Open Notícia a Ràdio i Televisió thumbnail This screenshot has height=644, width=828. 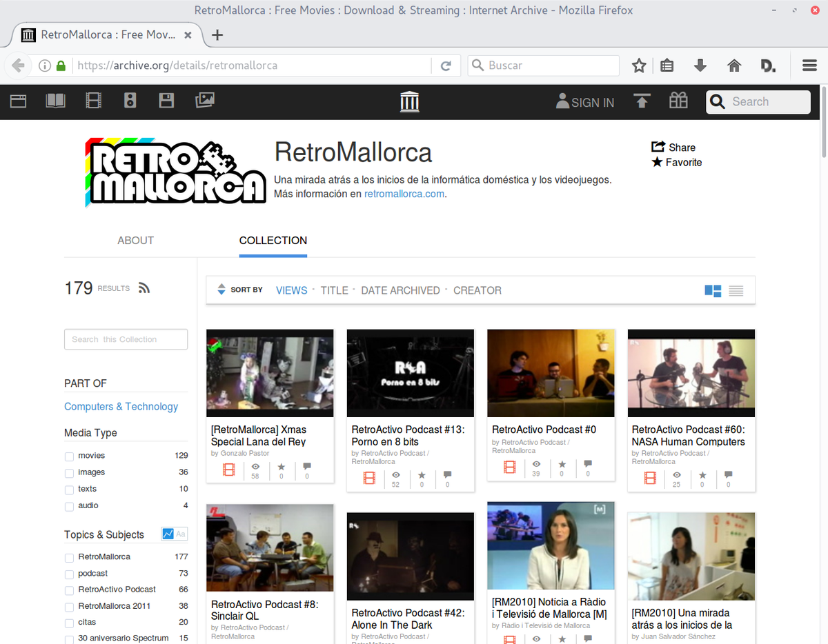pyautogui.click(x=551, y=545)
